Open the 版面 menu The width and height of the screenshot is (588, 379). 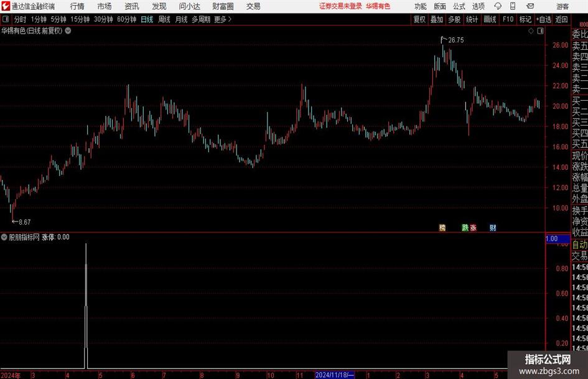pos(440,6)
